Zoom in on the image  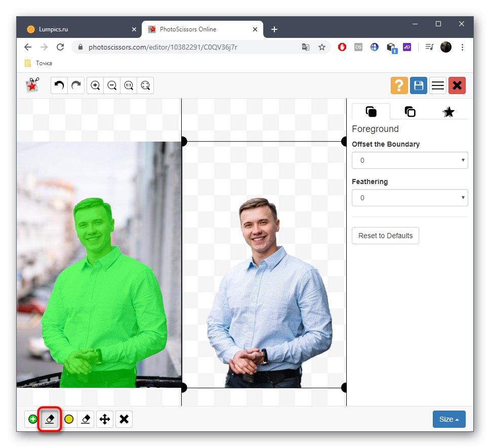(95, 85)
